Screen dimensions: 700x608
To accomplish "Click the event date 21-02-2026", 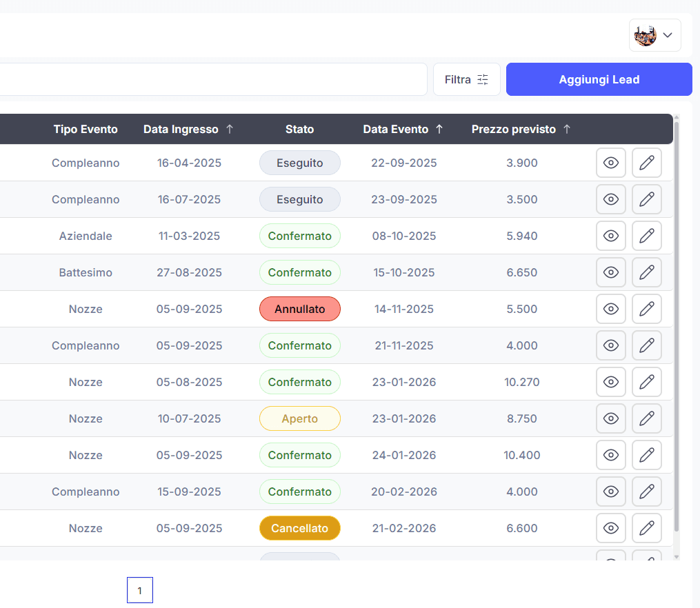I will pos(404,529).
